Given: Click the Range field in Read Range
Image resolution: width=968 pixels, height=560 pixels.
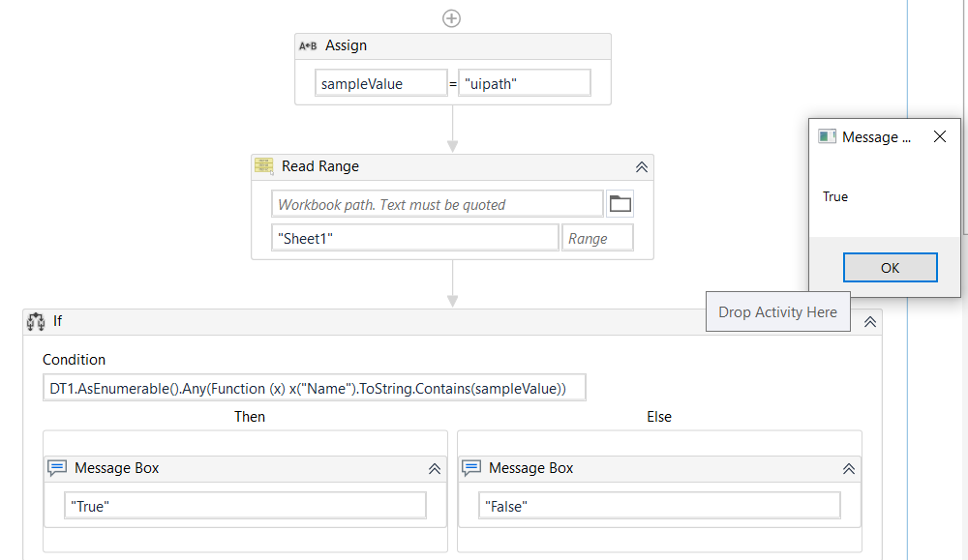Looking at the screenshot, I should tap(597, 238).
